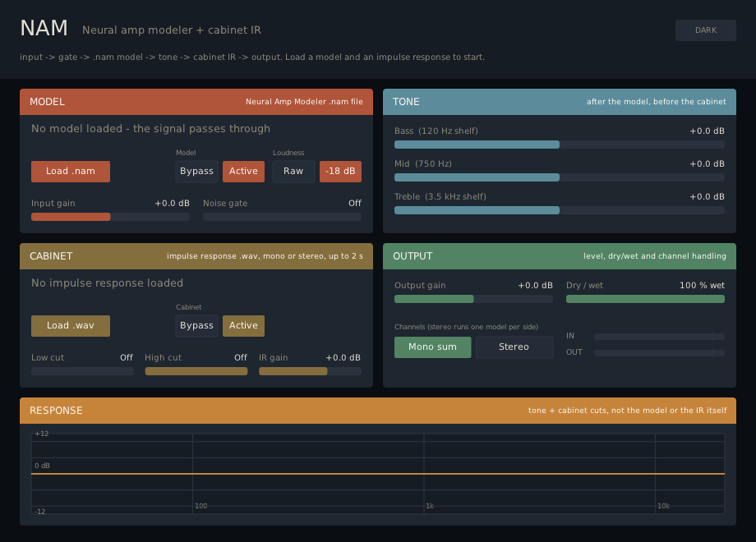Select Stereo channel mode
This screenshot has height=542, width=756.
tap(514, 347)
